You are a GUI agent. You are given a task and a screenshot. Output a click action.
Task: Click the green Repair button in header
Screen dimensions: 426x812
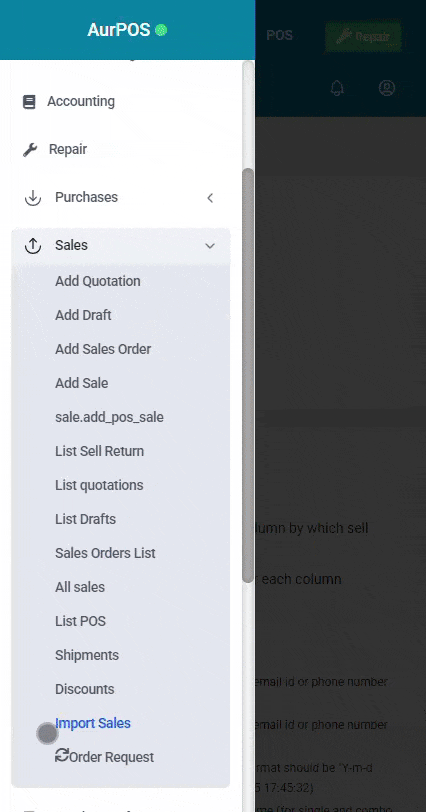click(x=363, y=36)
